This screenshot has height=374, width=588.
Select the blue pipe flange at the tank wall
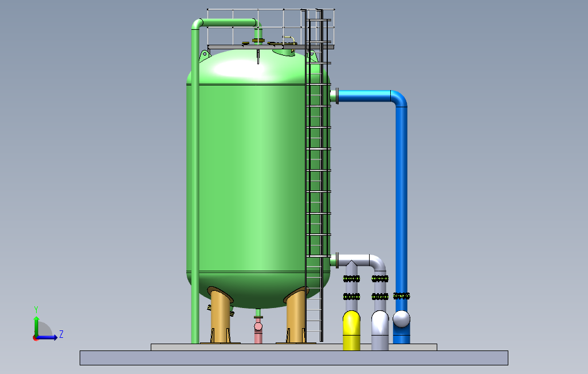[x=337, y=96]
